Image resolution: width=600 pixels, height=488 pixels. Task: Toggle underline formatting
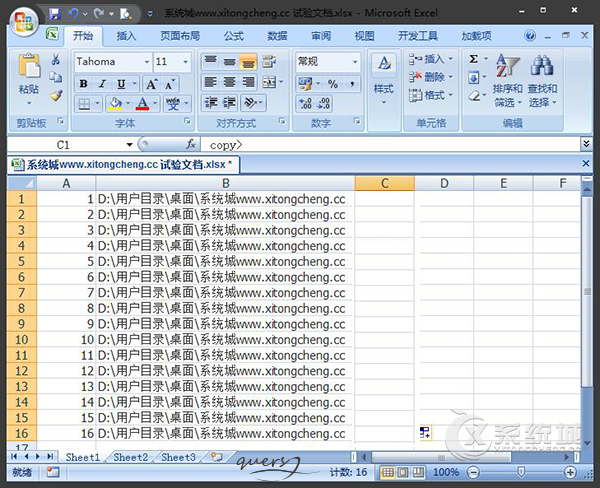[x=121, y=84]
